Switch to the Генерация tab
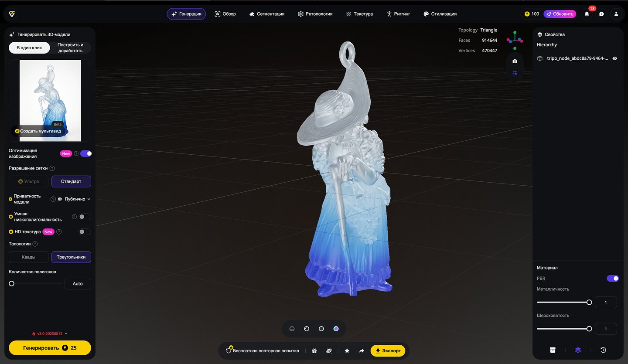The image size is (628, 364). [186, 14]
